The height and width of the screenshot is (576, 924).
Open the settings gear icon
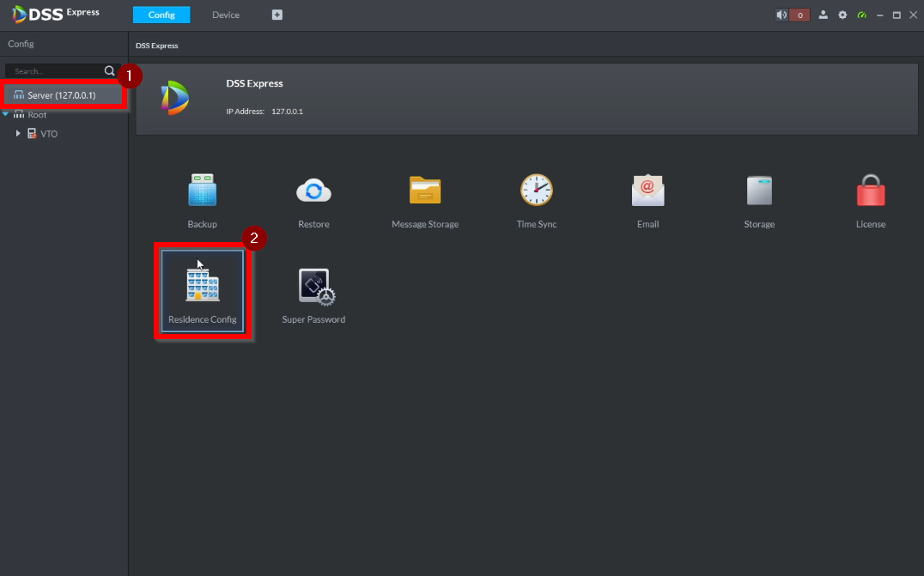coord(842,15)
